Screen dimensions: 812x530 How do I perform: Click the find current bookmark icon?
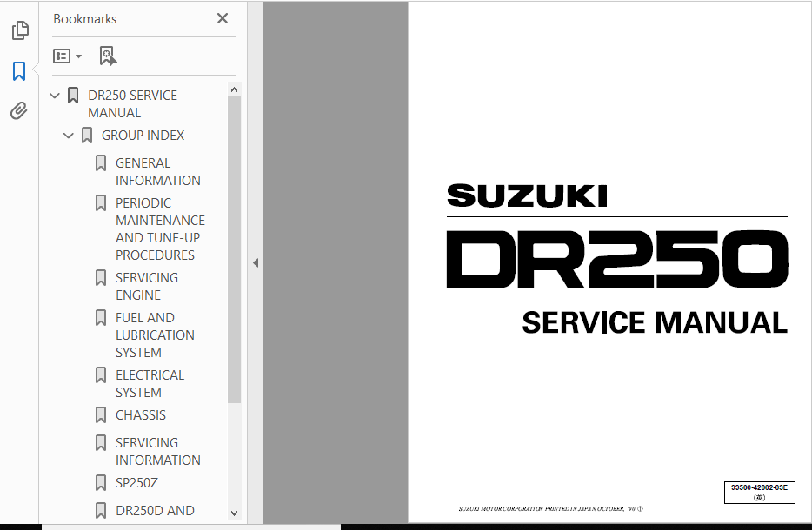108,56
